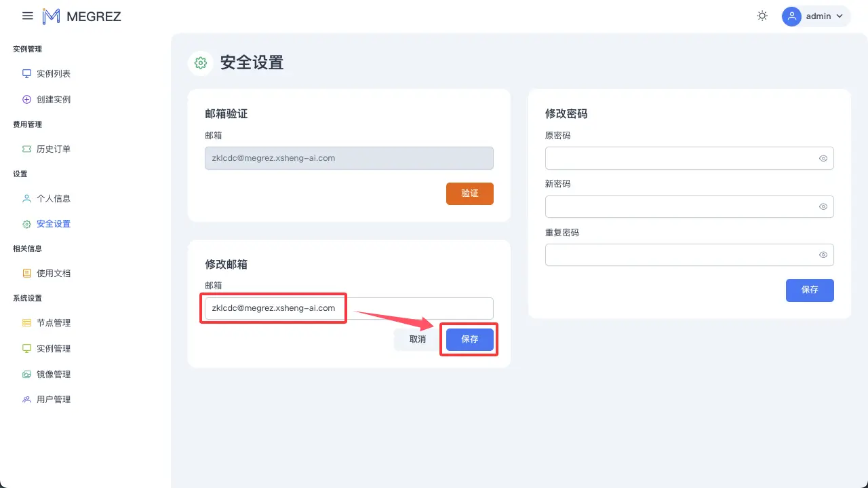The height and width of the screenshot is (488, 868).
Task: Select the 实例列表 monitor icon in sidebar
Action: click(25, 73)
